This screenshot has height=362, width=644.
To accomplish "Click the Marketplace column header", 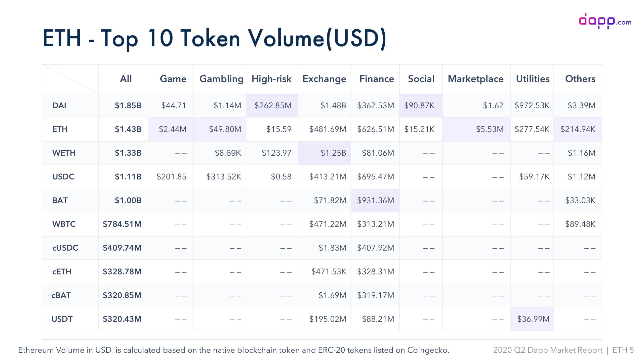I will click(475, 79).
